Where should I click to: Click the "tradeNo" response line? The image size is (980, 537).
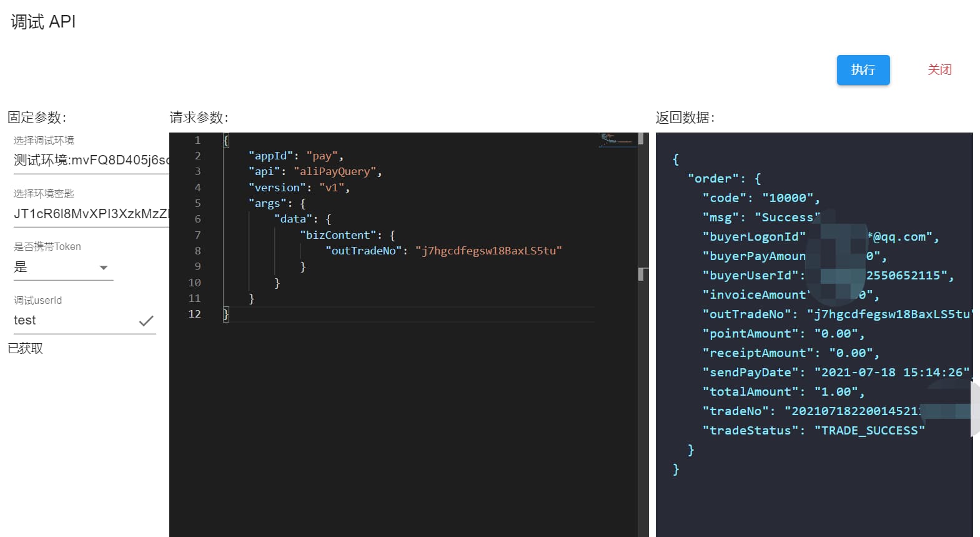tap(836, 411)
